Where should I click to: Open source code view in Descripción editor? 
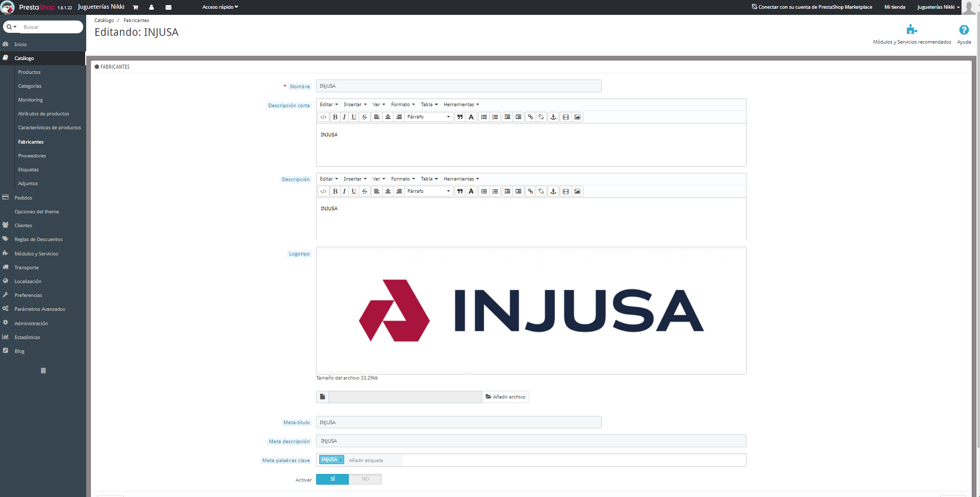click(323, 191)
